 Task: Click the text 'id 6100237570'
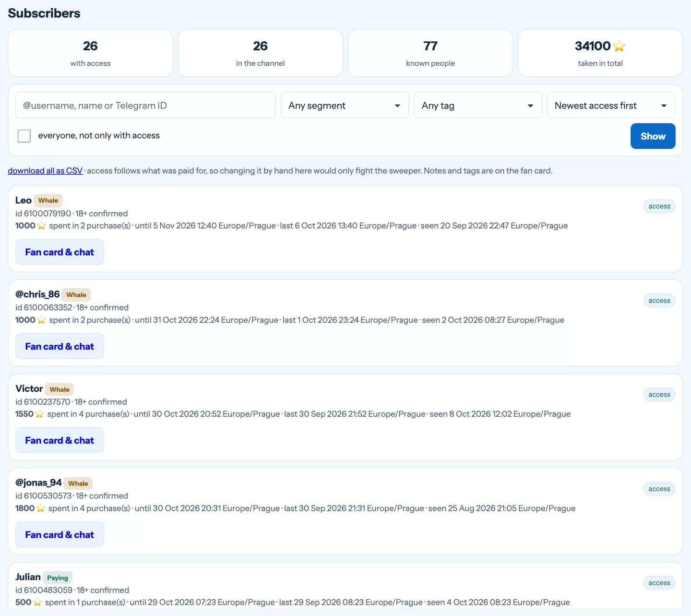click(43, 402)
